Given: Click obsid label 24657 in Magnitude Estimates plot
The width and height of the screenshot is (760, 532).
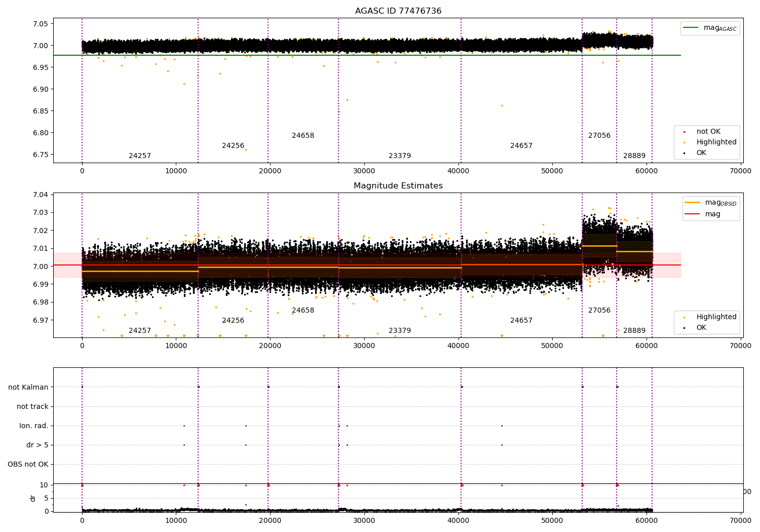Looking at the screenshot, I should pos(521,321).
